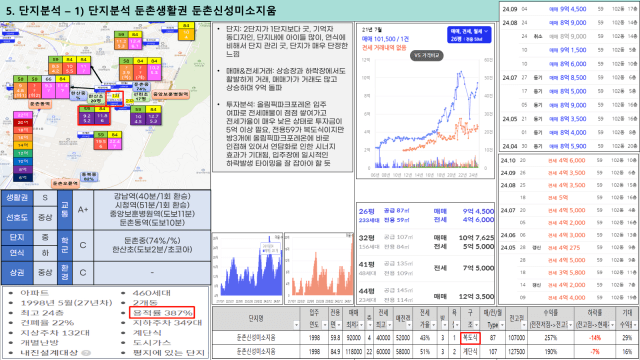640x360 pixels.
Task: Click the 둔촌오륜역 station label on map
Action: pos(65,184)
